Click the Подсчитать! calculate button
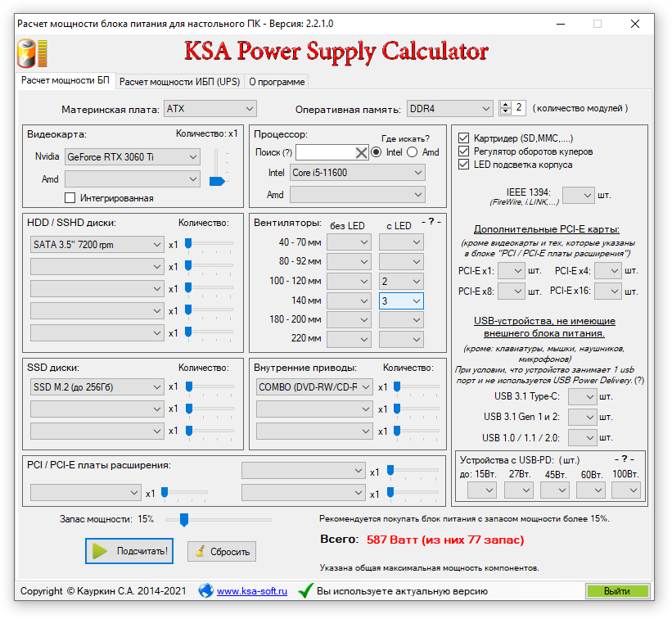672x619 pixels. (x=129, y=551)
